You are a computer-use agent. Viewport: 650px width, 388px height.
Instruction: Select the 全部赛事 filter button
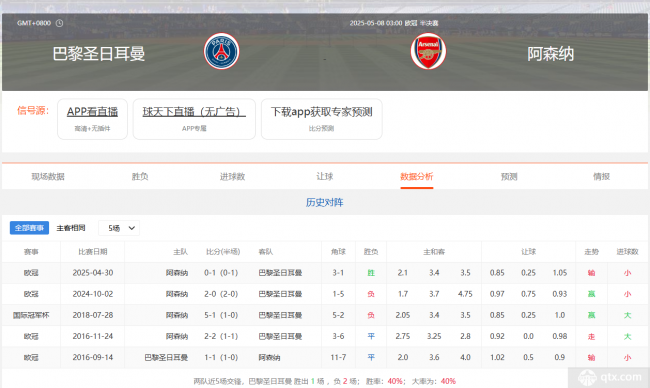click(29, 228)
